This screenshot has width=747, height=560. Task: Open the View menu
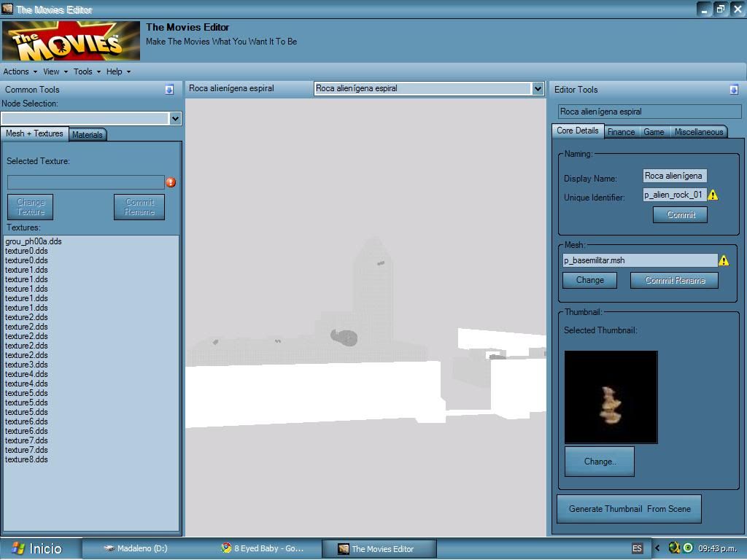55,71
